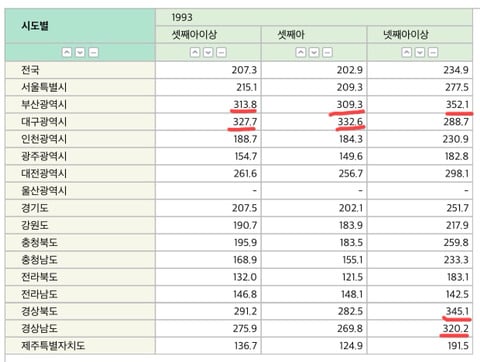The height and width of the screenshot is (362, 480).
Task: Click the 184.3 value for 인천광역시
Action: (351, 139)
